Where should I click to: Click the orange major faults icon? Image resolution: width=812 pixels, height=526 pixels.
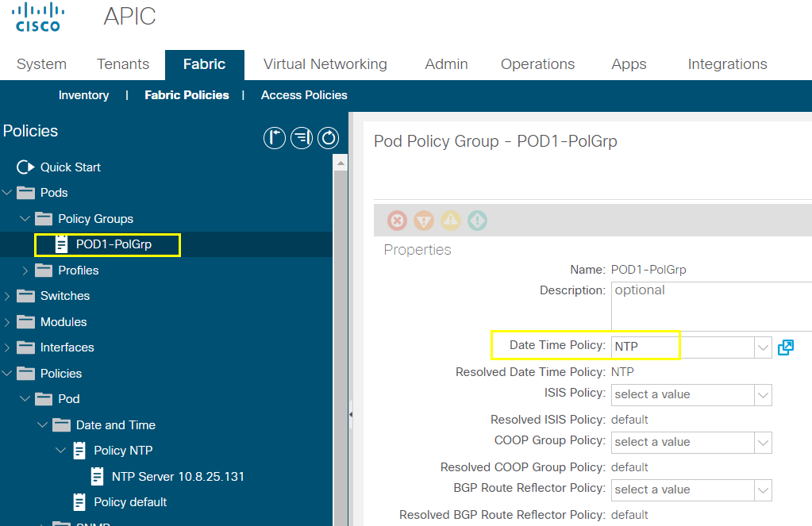point(424,221)
